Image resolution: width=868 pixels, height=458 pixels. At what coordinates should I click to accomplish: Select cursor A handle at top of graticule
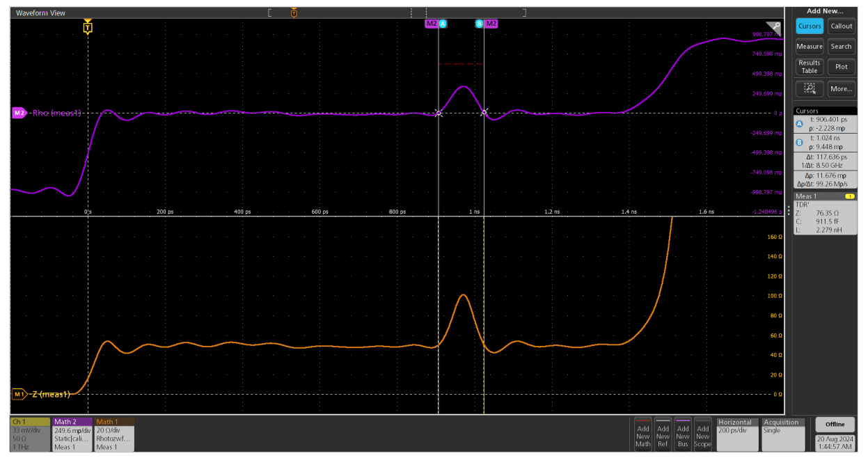443,24
